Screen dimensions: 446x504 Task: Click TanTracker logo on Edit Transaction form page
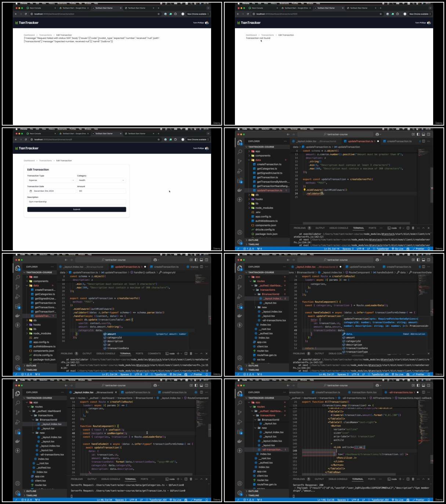point(27,148)
